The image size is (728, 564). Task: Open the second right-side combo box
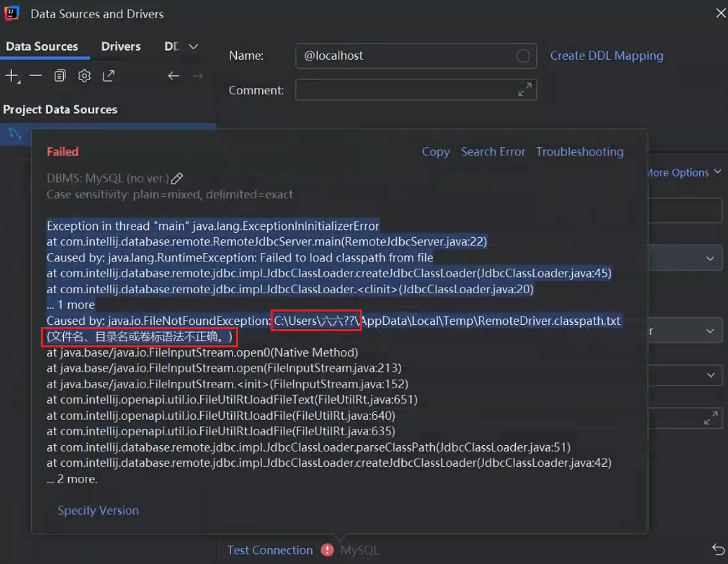685,331
